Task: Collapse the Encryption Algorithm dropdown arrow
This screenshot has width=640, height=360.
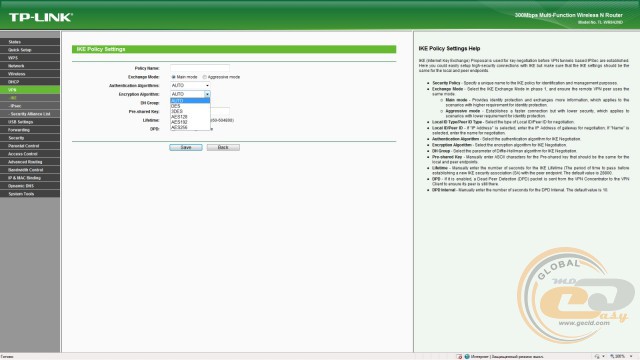Action: 207,94
